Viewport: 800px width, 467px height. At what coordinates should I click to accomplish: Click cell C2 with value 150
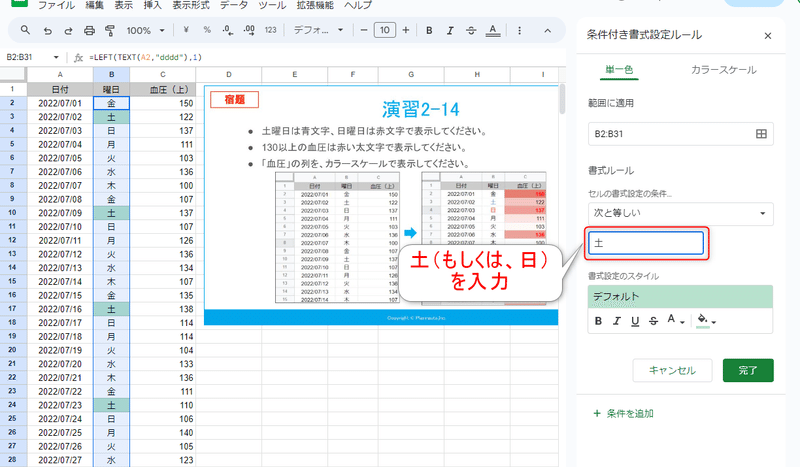[163, 103]
